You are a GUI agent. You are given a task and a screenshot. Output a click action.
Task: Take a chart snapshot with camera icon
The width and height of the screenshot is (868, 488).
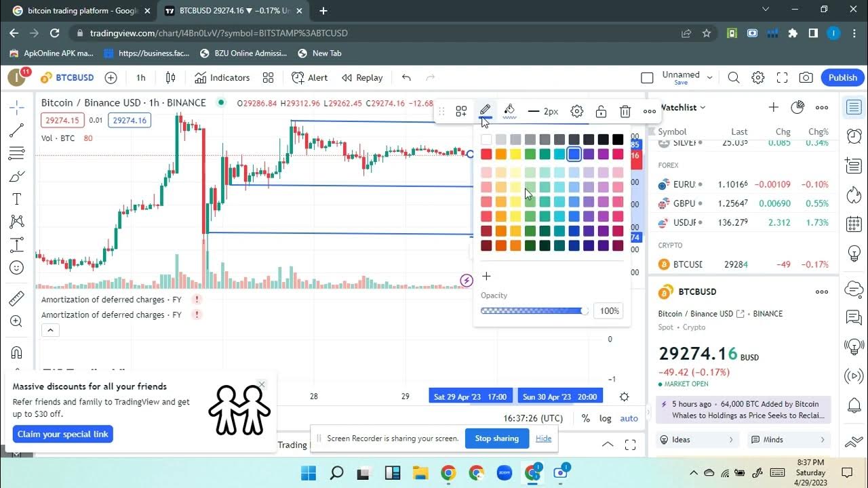coord(806,78)
